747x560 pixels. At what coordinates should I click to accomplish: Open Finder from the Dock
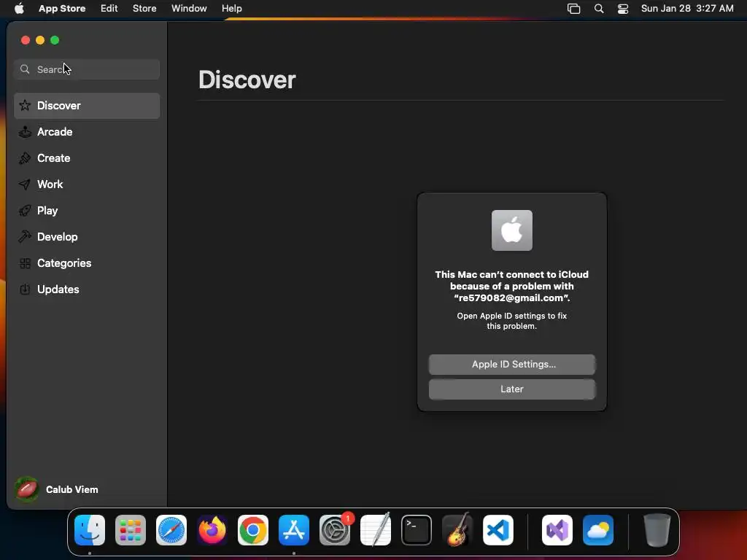90,530
